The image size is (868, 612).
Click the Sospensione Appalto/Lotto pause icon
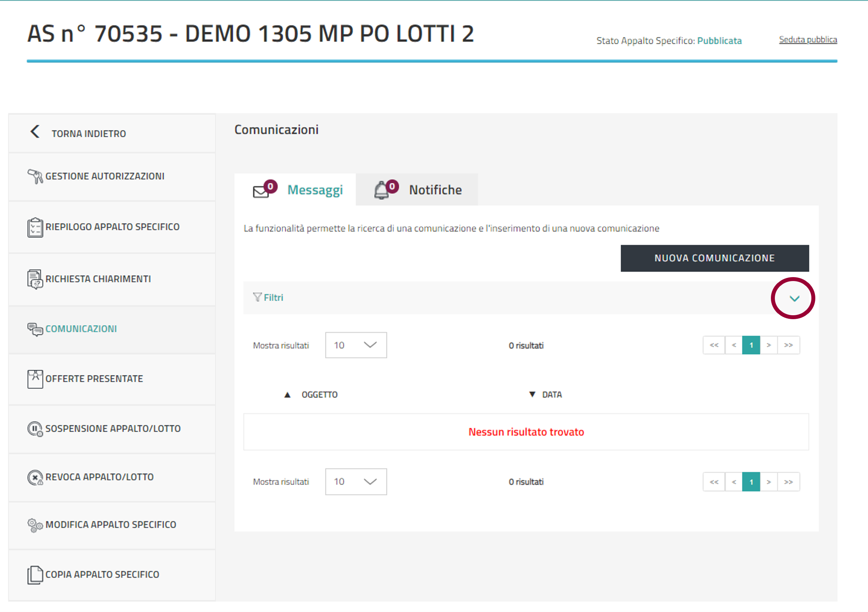tap(35, 429)
